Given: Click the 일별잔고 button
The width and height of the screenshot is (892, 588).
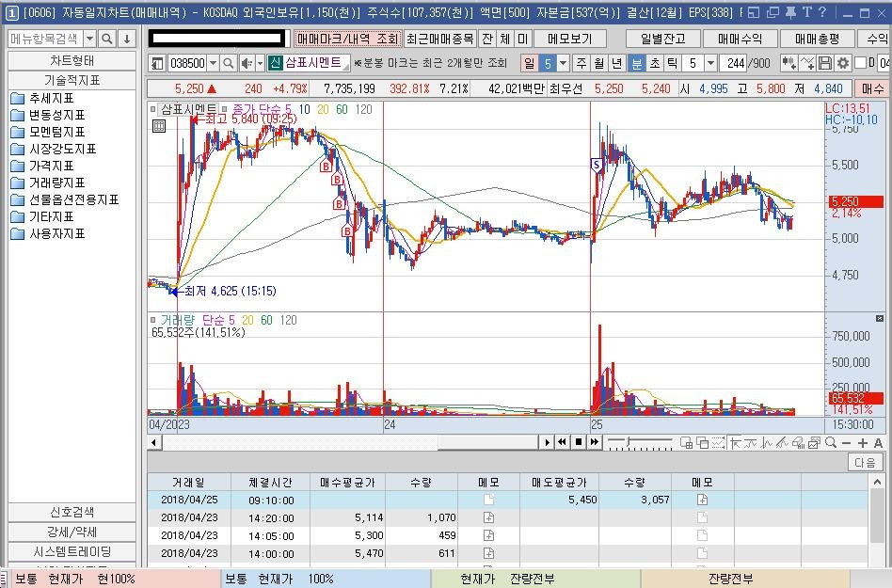Looking at the screenshot, I should tap(662, 39).
